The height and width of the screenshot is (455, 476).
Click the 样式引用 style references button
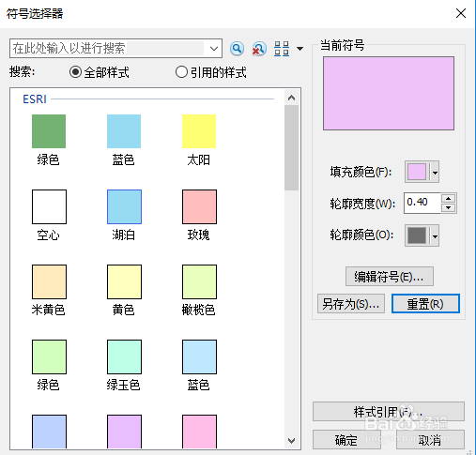(x=389, y=412)
